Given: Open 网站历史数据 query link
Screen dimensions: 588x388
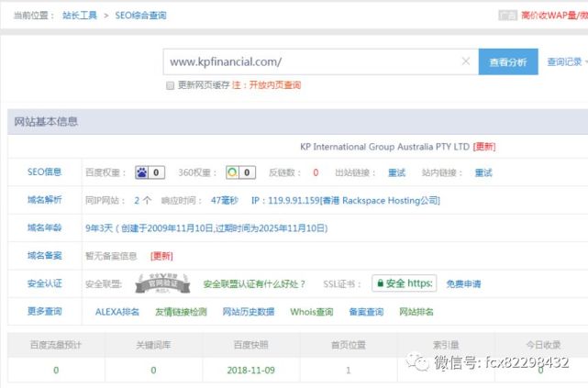Looking at the screenshot, I should (249, 312).
